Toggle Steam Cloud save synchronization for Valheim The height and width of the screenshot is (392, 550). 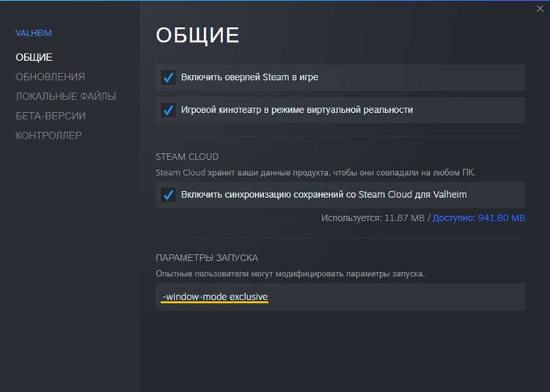tap(169, 195)
